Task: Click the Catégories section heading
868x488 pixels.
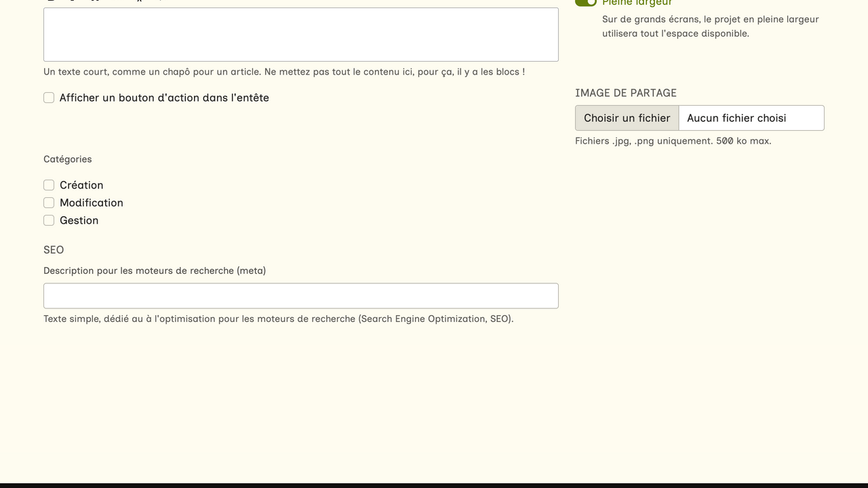Action: (67, 159)
